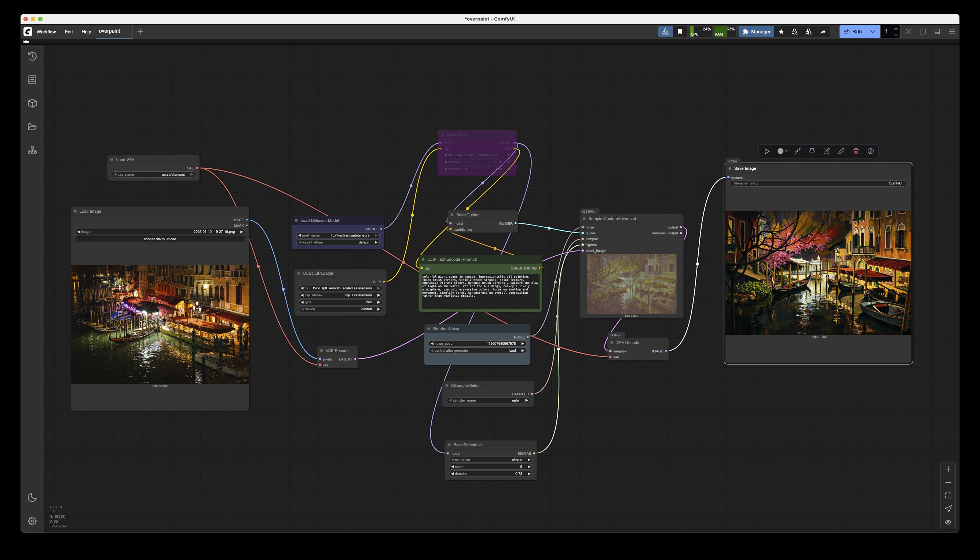Increase batch count with up arrow
Image resolution: width=980 pixels, height=560 pixels.
[x=896, y=29]
